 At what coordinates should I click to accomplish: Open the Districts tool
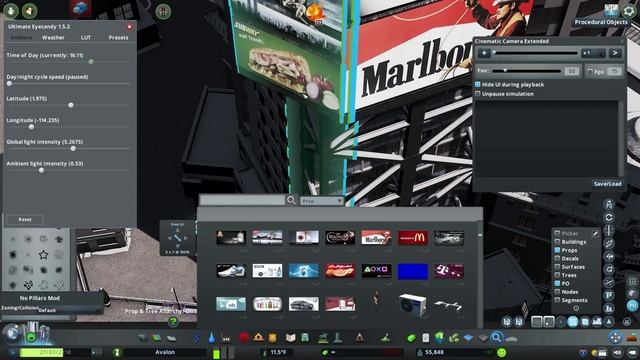click(172, 338)
